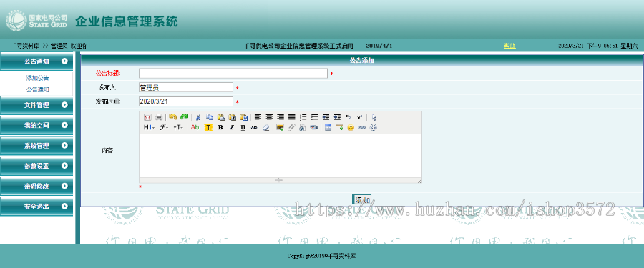Screen dimensions: 644x268
Task: Toggle strikethrough ABC formatting
Action: tap(254, 127)
